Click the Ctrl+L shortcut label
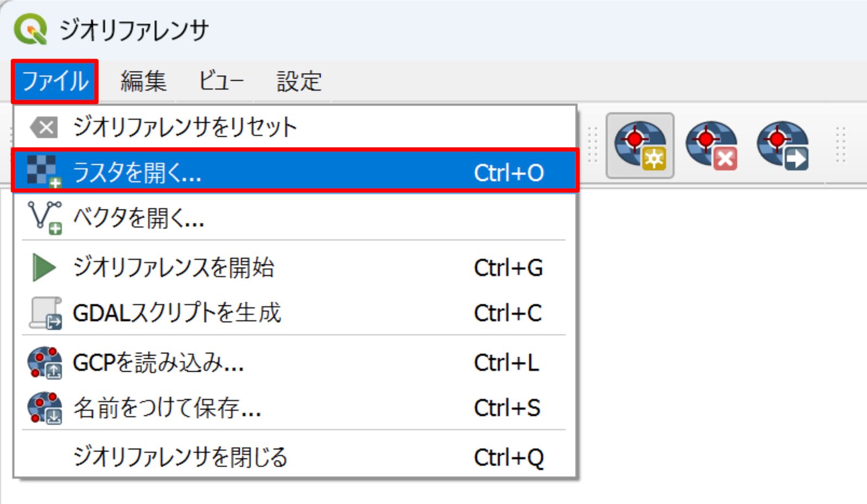The image size is (867, 504). coord(507,363)
